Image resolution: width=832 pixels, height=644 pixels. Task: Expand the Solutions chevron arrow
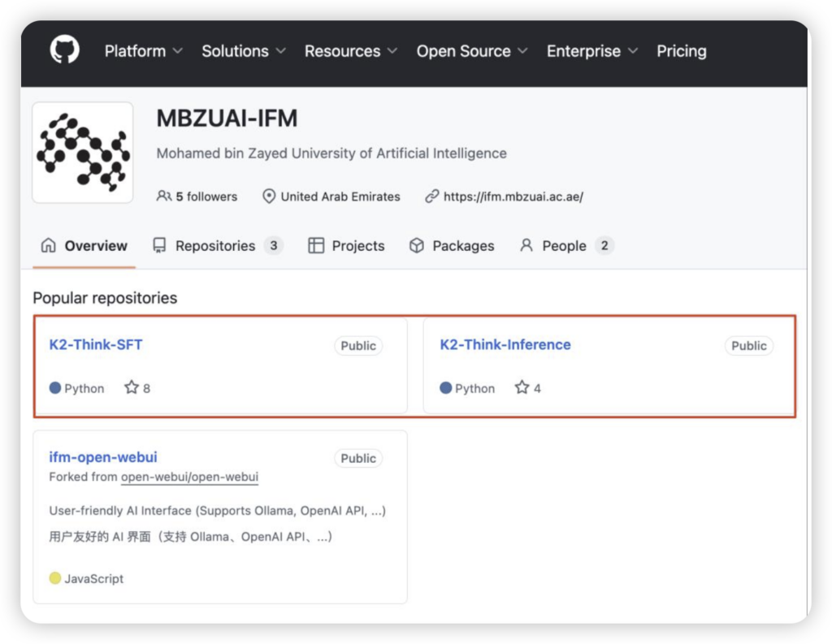click(280, 51)
